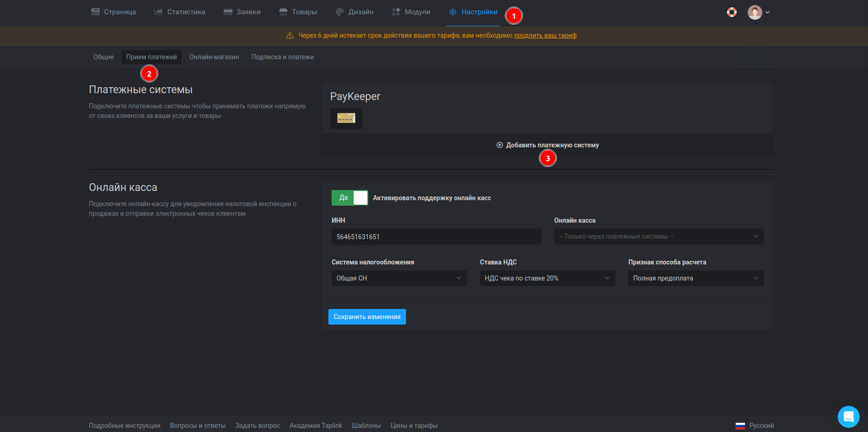Select the Прием платежей subtab
Viewport: 868px width, 432px height.
pyautogui.click(x=152, y=57)
